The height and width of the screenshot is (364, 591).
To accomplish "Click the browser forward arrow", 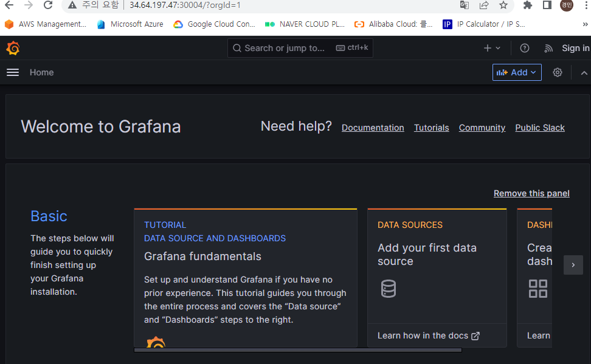I will pos(28,5).
